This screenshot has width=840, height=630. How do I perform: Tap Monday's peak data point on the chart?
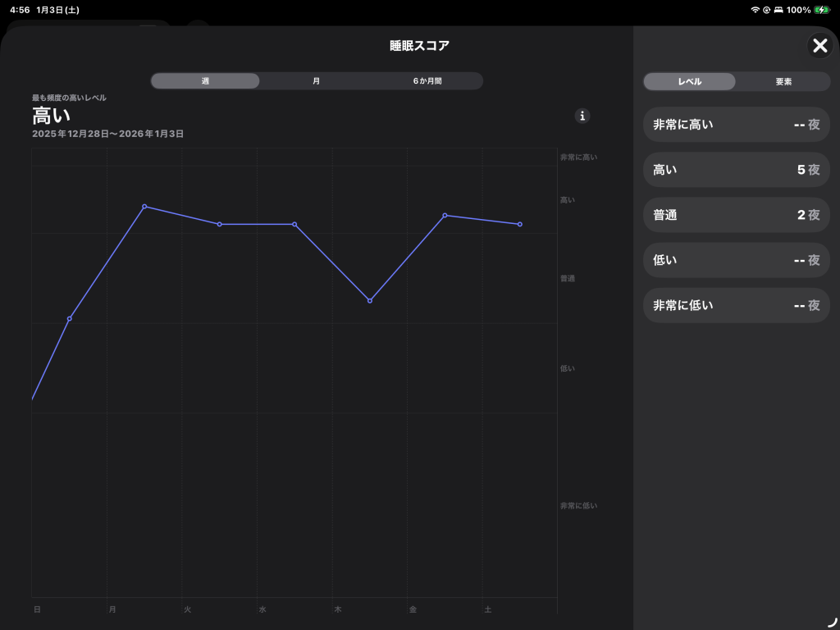coord(144,207)
